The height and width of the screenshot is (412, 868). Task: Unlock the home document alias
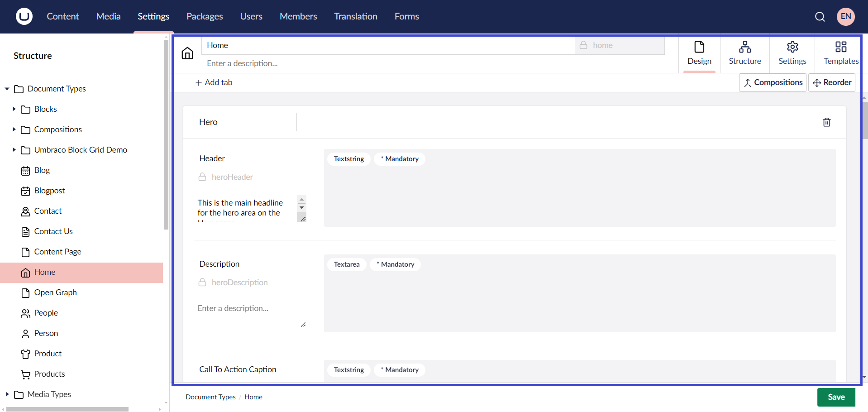pos(584,45)
